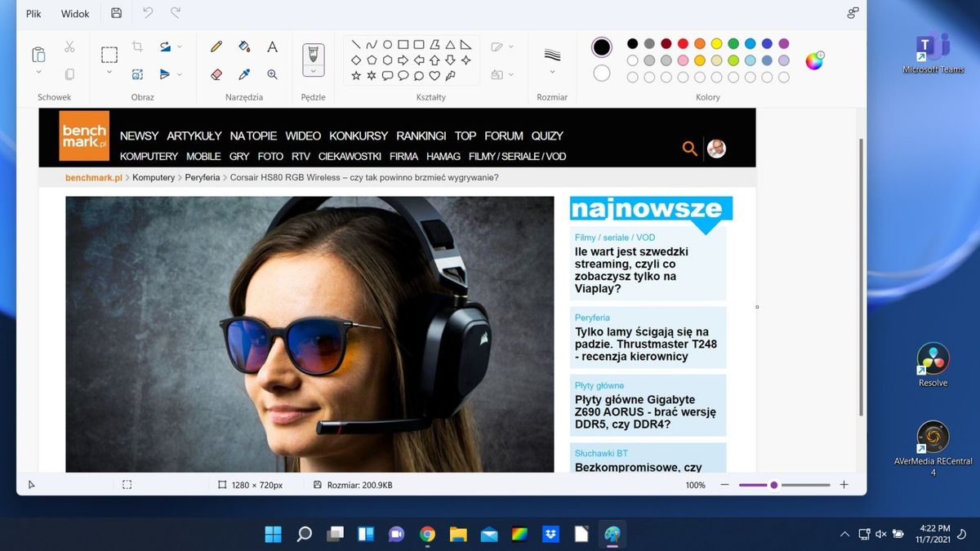Click the Resize image icon
The height and width of the screenshot is (551, 980).
137,74
